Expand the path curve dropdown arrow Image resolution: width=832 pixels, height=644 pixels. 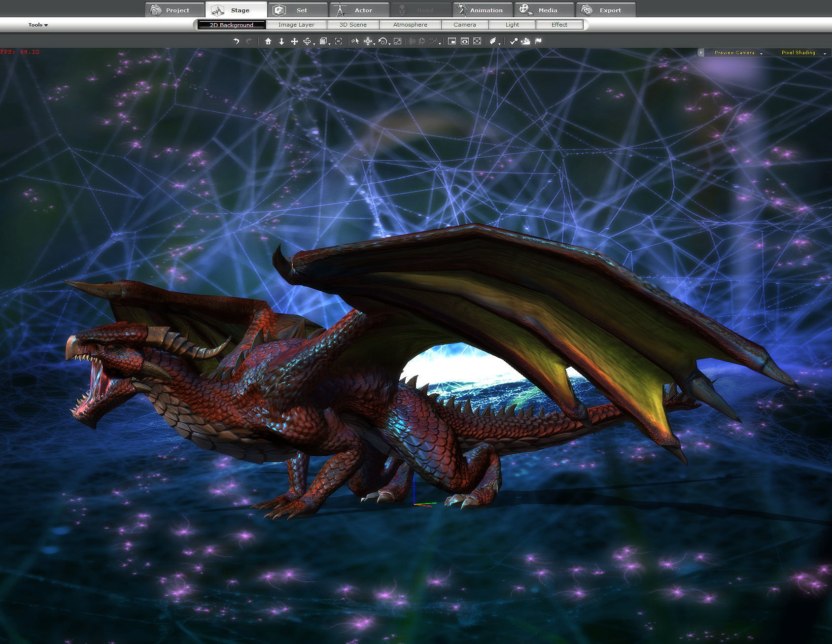pos(440,44)
